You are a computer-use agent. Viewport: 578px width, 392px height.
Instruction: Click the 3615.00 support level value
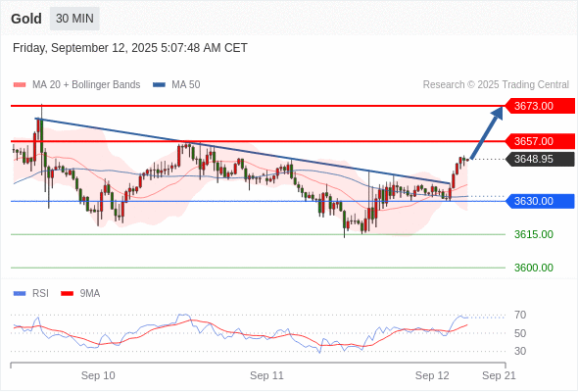click(x=534, y=234)
